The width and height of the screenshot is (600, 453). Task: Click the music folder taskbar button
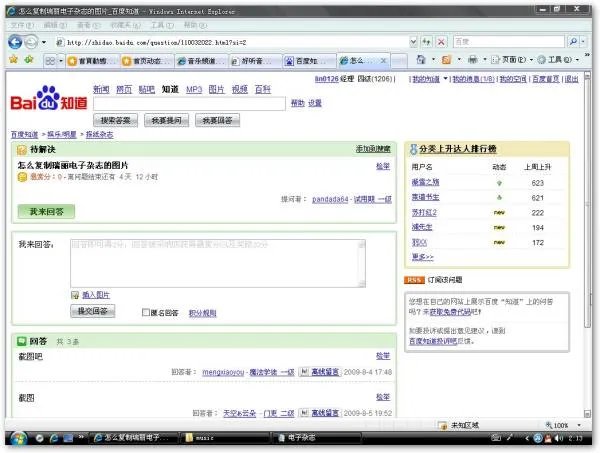[x=226, y=438]
